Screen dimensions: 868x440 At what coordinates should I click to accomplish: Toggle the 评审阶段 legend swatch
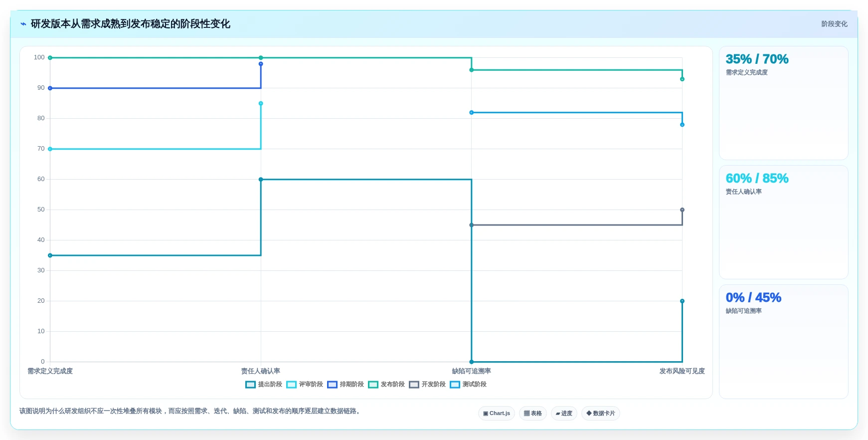pyautogui.click(x=291, y=385)
